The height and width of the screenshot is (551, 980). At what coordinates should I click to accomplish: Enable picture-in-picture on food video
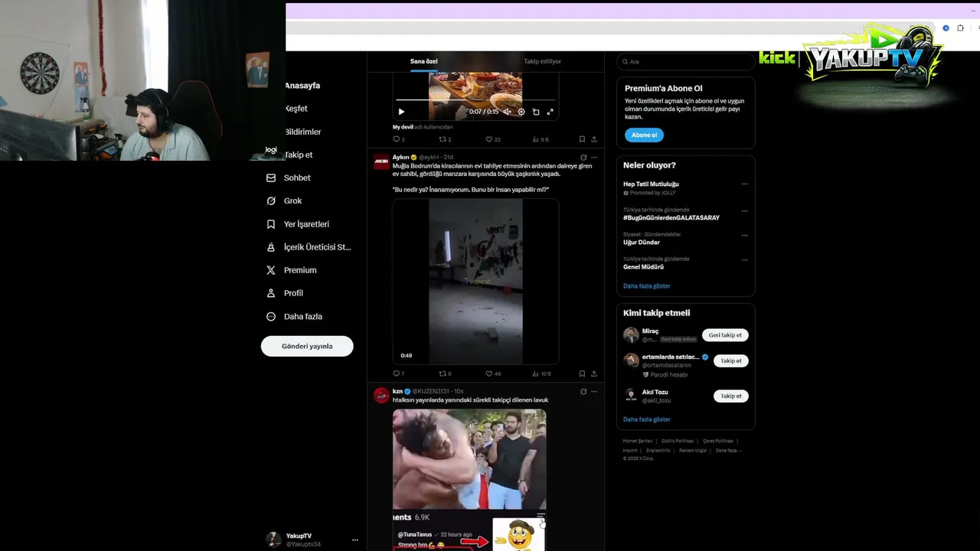[536, 112]
